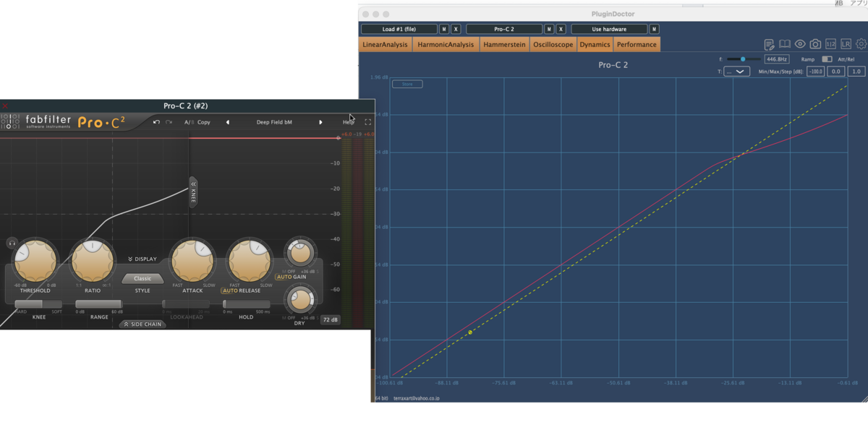Image resolution: width=868 pixels, height=422 pixels.
Task: Click the THRESHOLD knob
Action: coord(35,262)
